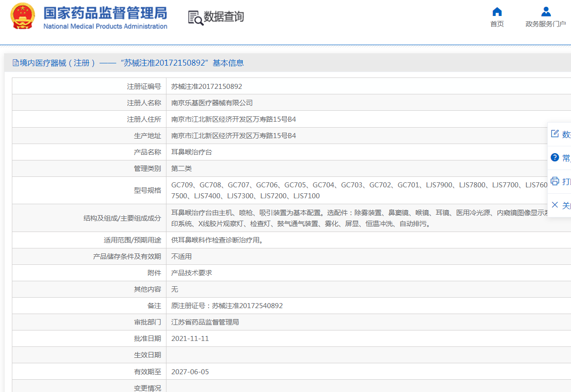The height and width of the screenshot is (392, 571).
Task: Click 供耳鼻喉科作检查诊断治疗用 text
Action: [x=217, y=240]
